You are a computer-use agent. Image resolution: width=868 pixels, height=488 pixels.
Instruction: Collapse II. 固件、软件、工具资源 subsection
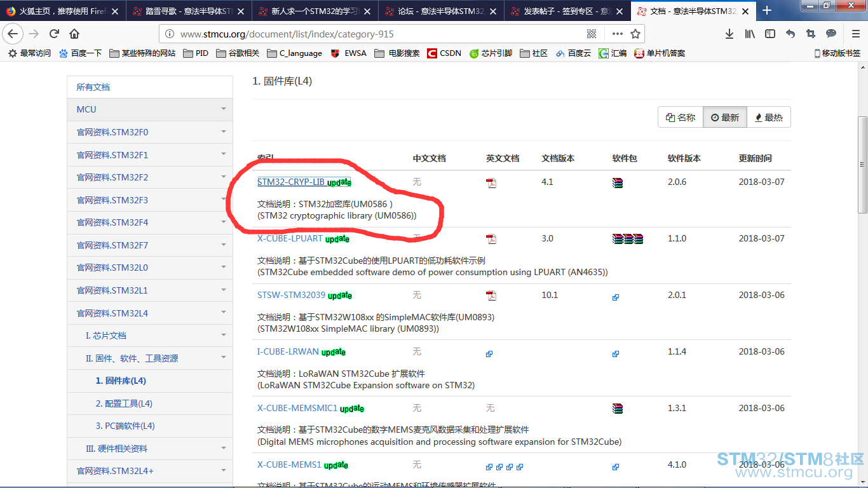[224, 358]
